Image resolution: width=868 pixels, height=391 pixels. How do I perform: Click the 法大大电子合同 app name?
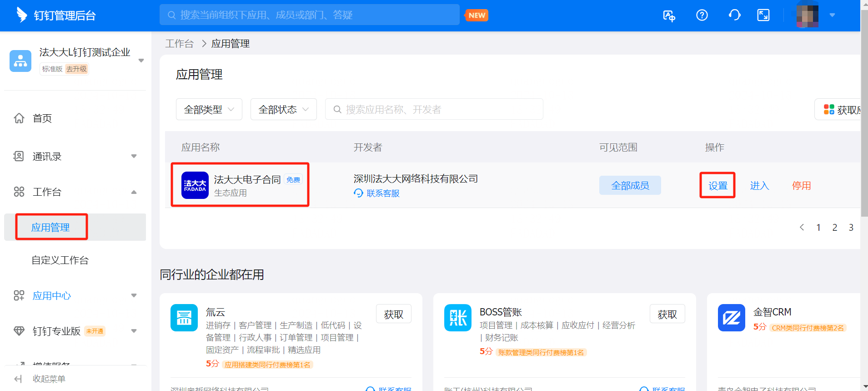pos(247,179)
